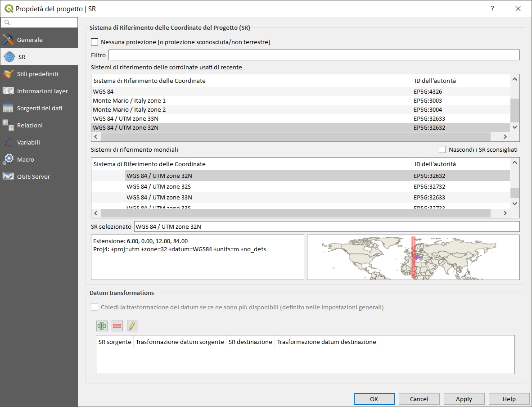Open Informazioni layer icon
The width and height of the screenshot is (532, 407).
9,91
